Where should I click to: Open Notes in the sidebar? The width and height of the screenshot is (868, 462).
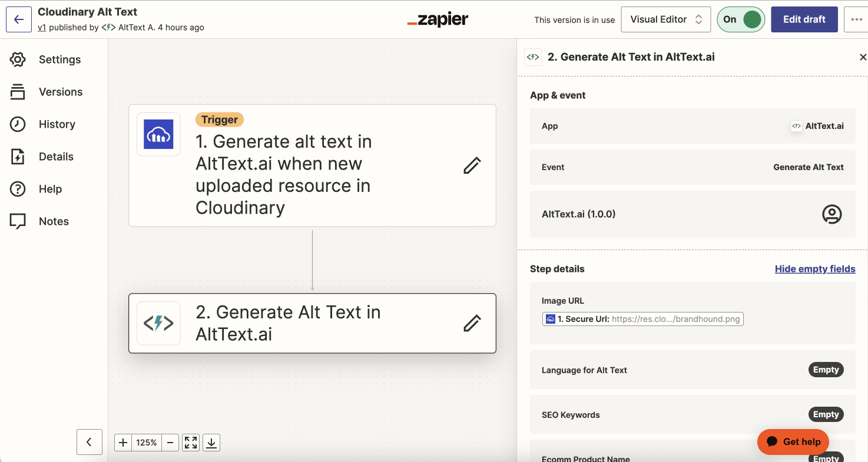pyautogui.click(x=39, y=221)
